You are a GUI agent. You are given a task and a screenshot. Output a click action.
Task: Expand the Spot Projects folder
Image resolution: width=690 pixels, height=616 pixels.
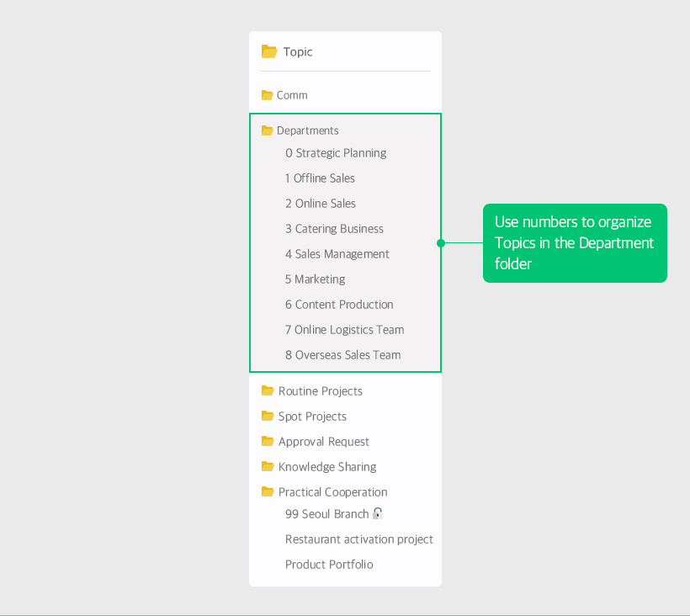[312, 417]
